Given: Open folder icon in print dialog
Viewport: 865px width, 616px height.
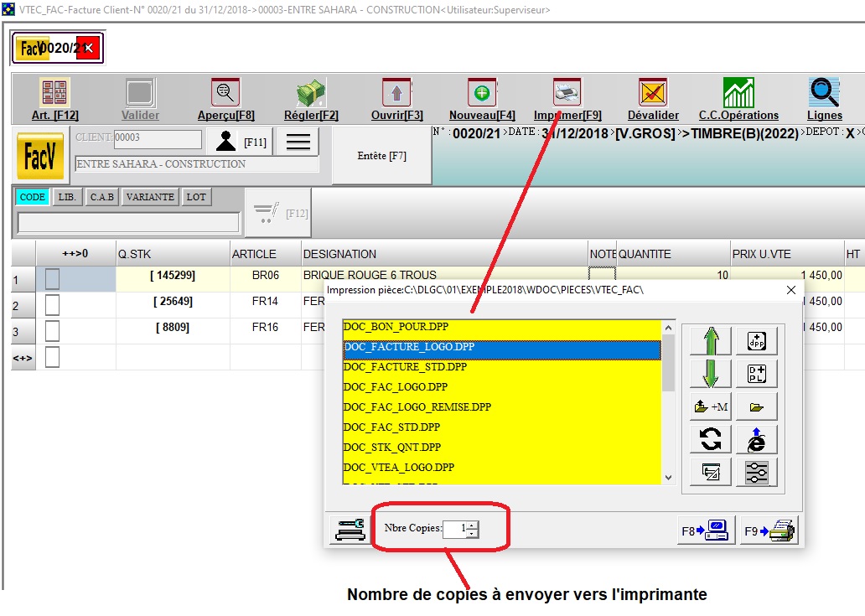Looking at the screenshot, I should tap(756, 406).
